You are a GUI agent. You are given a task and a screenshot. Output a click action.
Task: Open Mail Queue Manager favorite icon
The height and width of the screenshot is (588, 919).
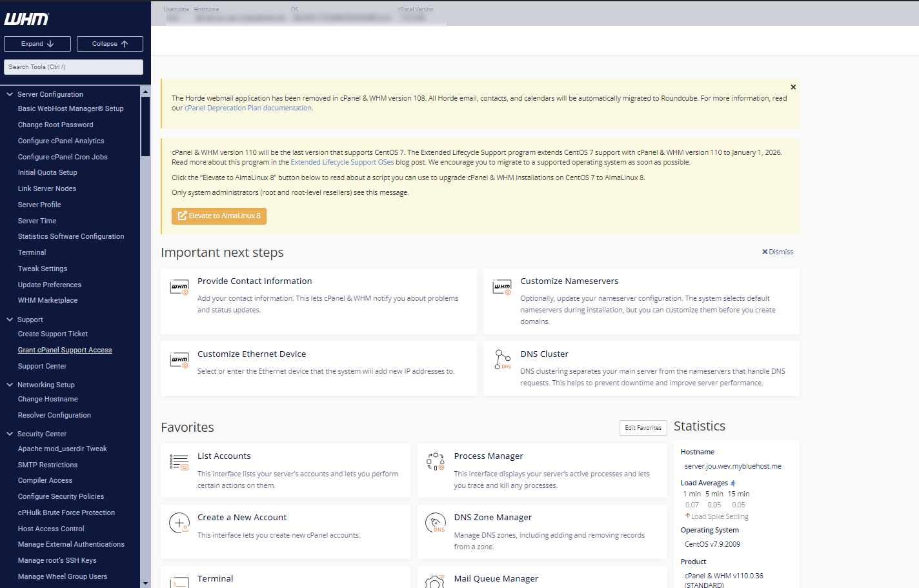[436, 582]
